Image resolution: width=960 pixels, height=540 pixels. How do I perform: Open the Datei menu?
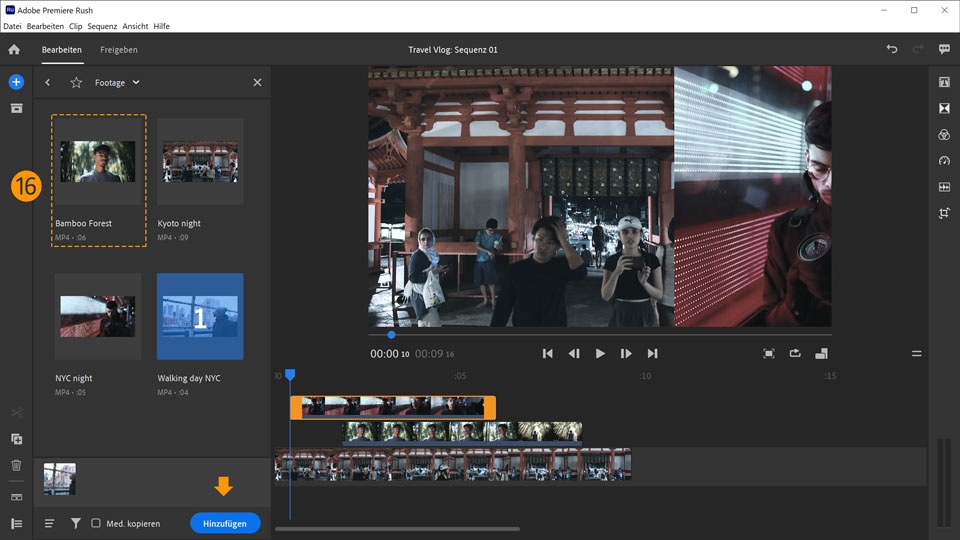click(x=12, y=26)
